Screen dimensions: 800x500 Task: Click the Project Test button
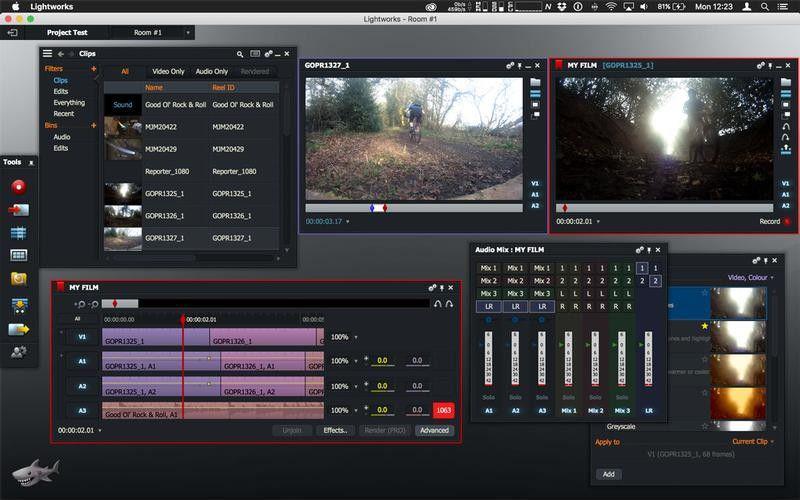pos(67,33)
